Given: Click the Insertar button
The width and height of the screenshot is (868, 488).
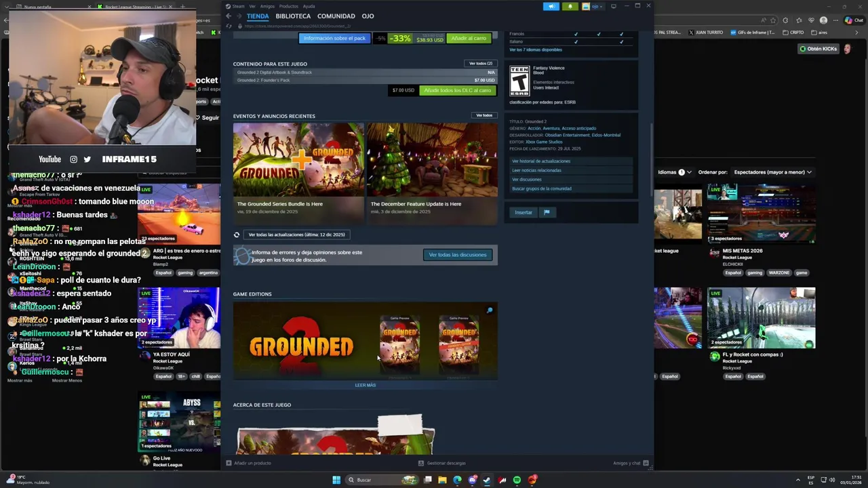Looking at the screenshot, I should 524,212.
